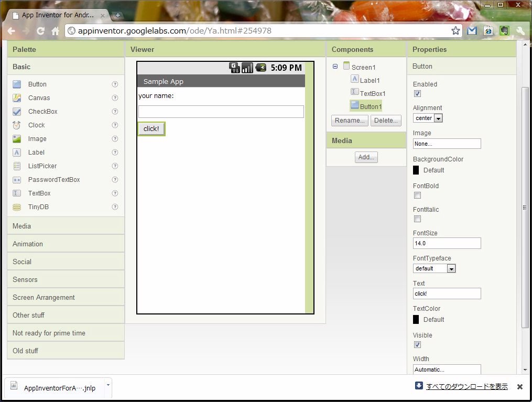Toggle the FontItalic checkbox

(x=418, y=219)
